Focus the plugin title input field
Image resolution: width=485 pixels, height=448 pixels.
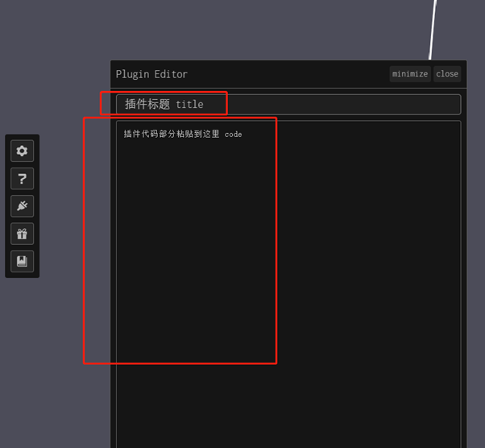tap(288, 105)
